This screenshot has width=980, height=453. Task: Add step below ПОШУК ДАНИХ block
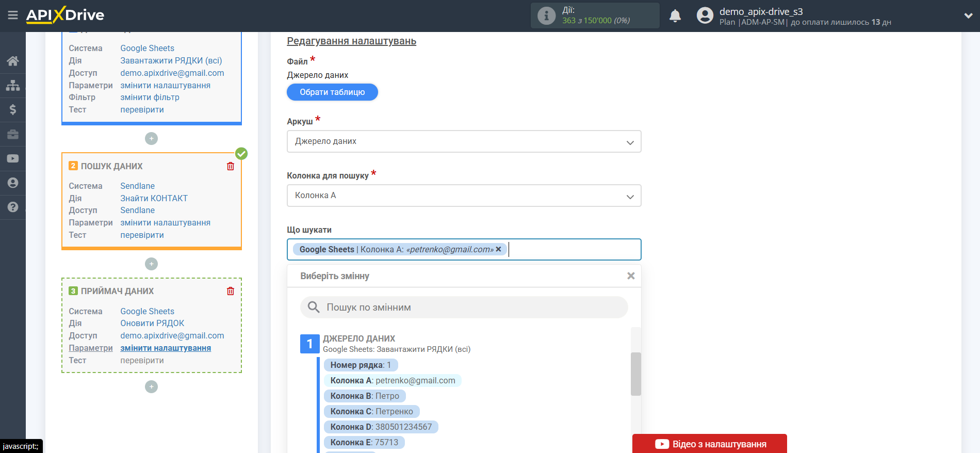(151, 264)
